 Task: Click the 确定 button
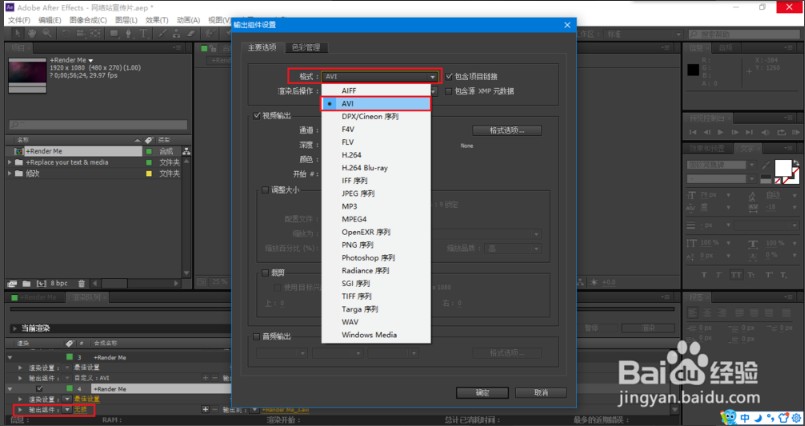pyautogui.click(x=483, y=391)
